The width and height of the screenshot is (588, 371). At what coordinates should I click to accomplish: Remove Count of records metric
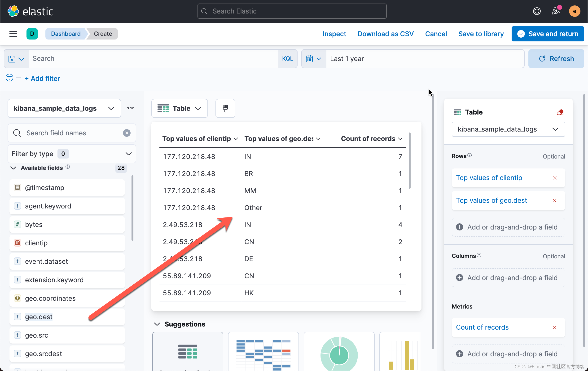pos(554,327)
